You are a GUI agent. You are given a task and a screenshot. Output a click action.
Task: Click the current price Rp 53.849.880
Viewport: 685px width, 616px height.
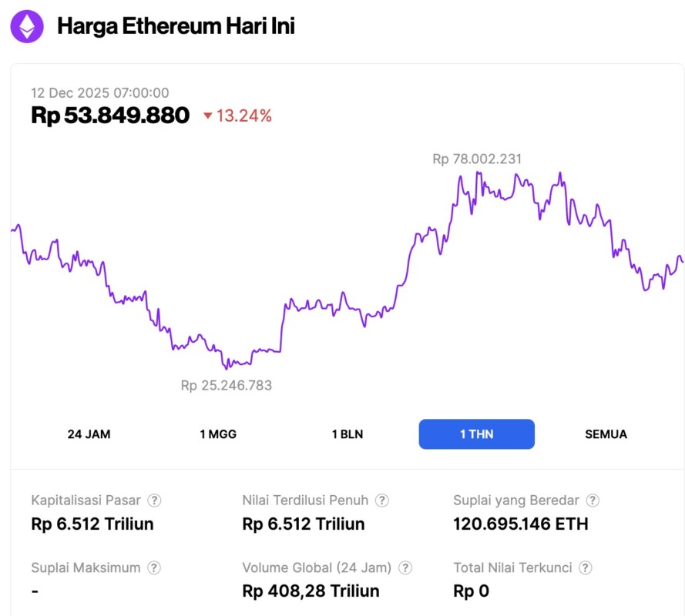110,115
